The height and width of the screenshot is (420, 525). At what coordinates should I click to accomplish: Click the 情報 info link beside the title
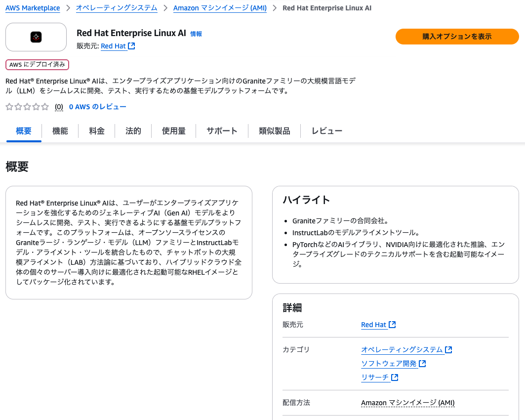click(x=196, y=34)
